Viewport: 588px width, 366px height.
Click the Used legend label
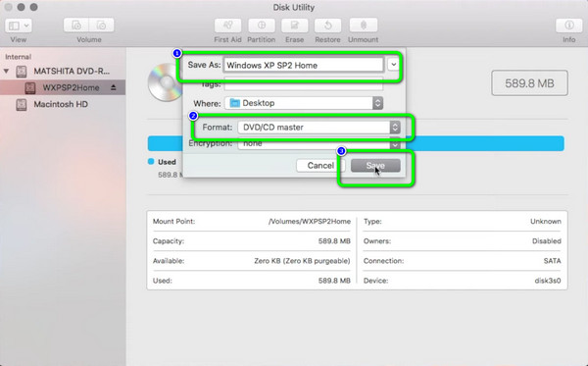click(167, 162)
